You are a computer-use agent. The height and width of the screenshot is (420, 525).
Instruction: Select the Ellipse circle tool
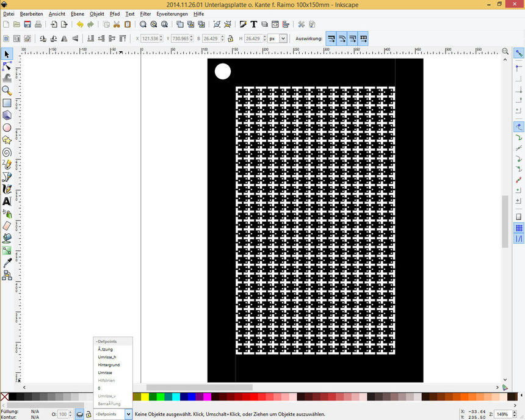tap(7, 128)
